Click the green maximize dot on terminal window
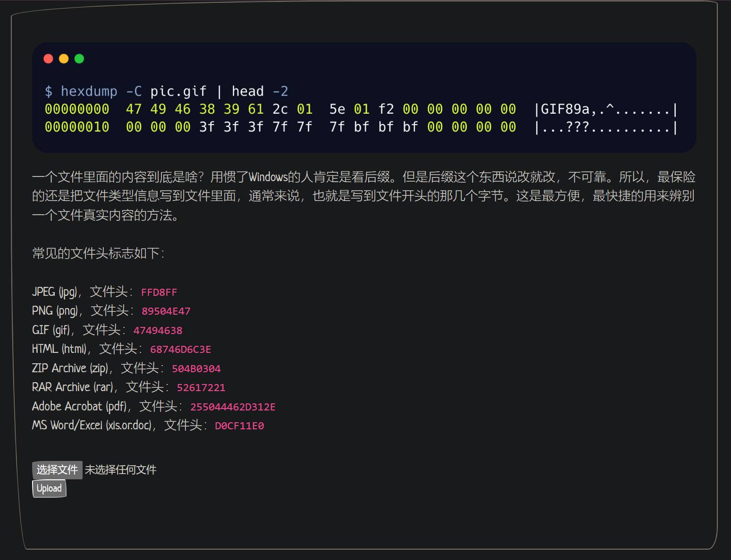Screen dimensions: 731x560 [x=79, y=59]
